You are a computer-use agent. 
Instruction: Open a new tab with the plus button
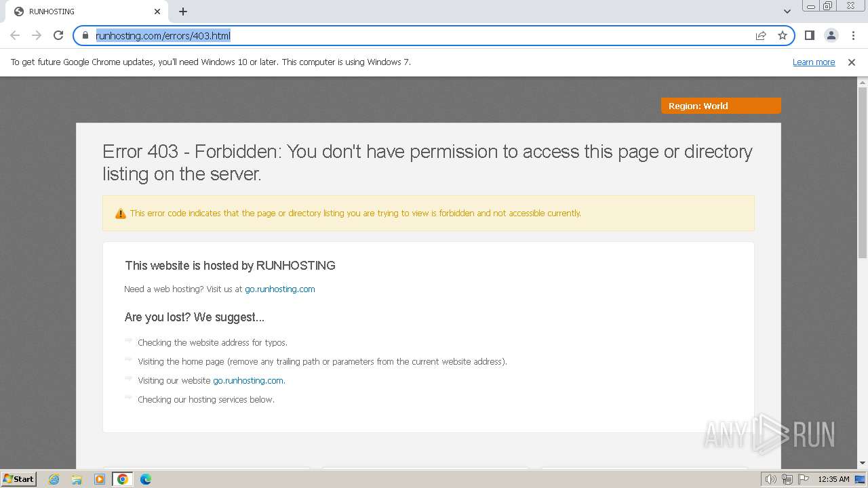[x=183, y=12]
